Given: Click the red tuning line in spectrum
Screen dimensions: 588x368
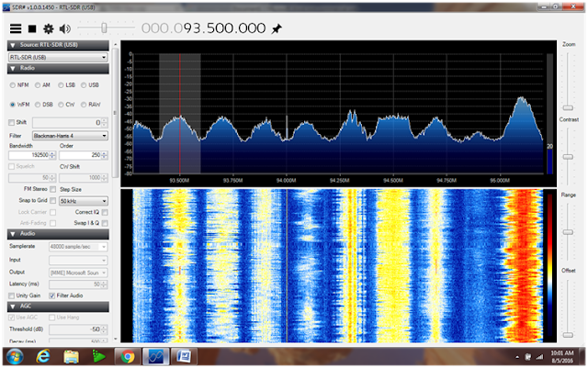Looking at the screenshot, I should pyautogui.click(x=180, y=115).
